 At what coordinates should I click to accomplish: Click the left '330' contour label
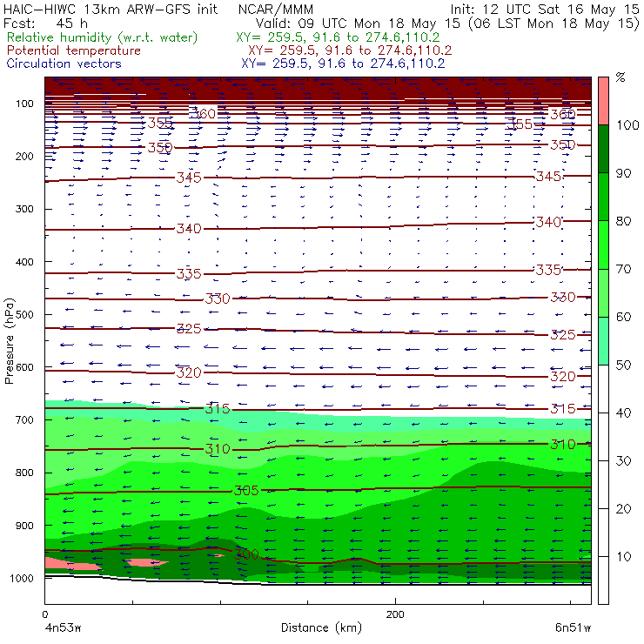point(218,299)
